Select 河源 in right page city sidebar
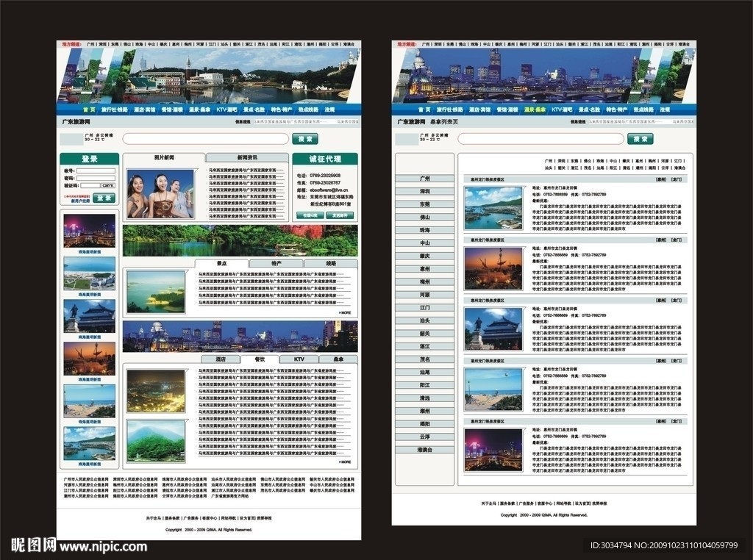Viewport: 753px width, 560px height. point(424,295)
